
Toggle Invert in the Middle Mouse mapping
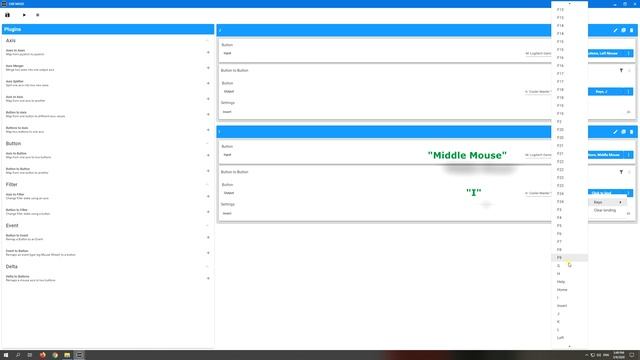tap(629, 213)
